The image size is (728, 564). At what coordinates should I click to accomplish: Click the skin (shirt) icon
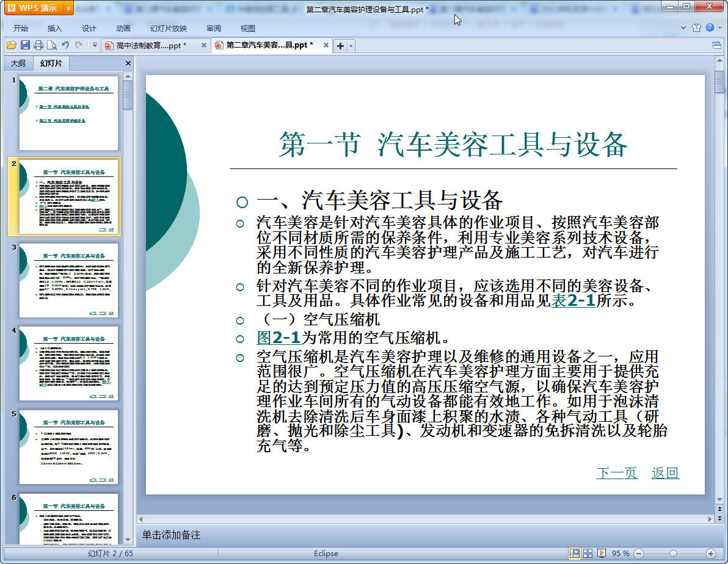pyautogui.click(x=697, y=28)
